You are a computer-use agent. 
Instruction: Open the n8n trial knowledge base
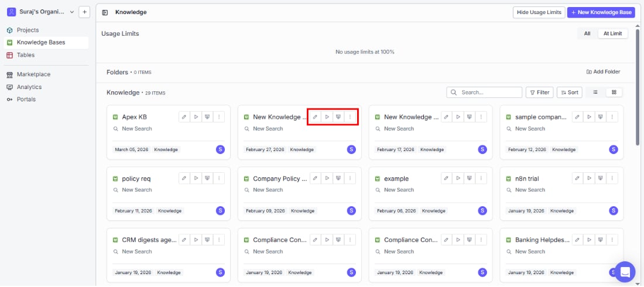pyautogui.click(x=527, y=179)
